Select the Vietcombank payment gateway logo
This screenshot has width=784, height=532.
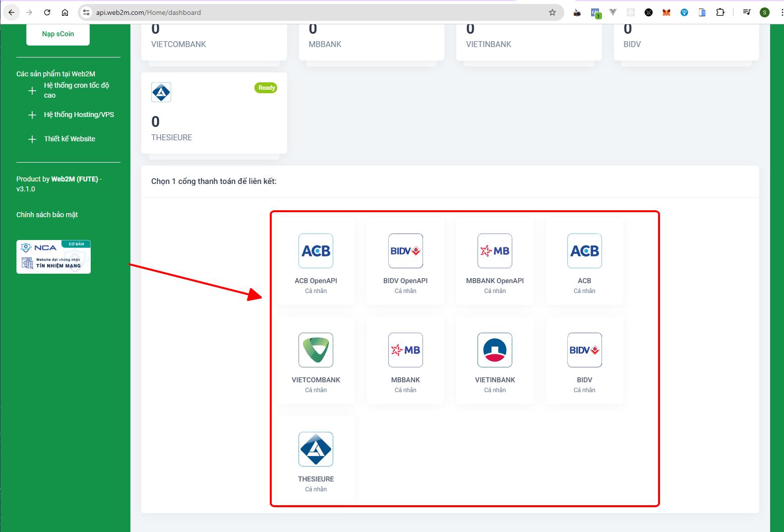pos(316,350)
